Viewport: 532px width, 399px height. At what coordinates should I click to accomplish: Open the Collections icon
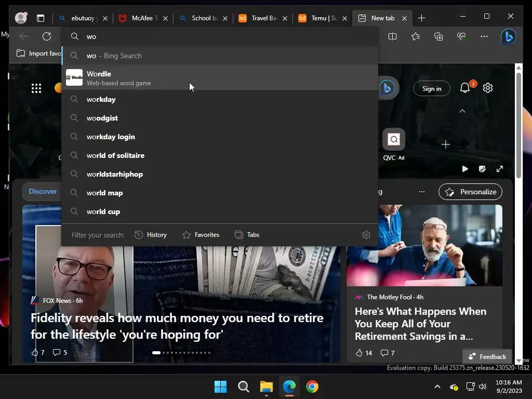438,36
